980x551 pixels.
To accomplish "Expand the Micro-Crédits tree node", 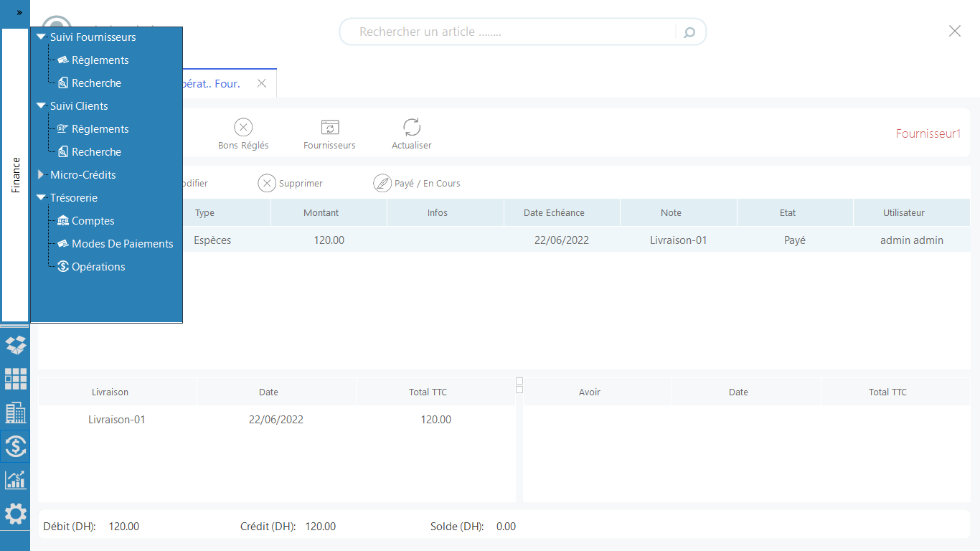I will pyautogui.click(x=41, y=174).
